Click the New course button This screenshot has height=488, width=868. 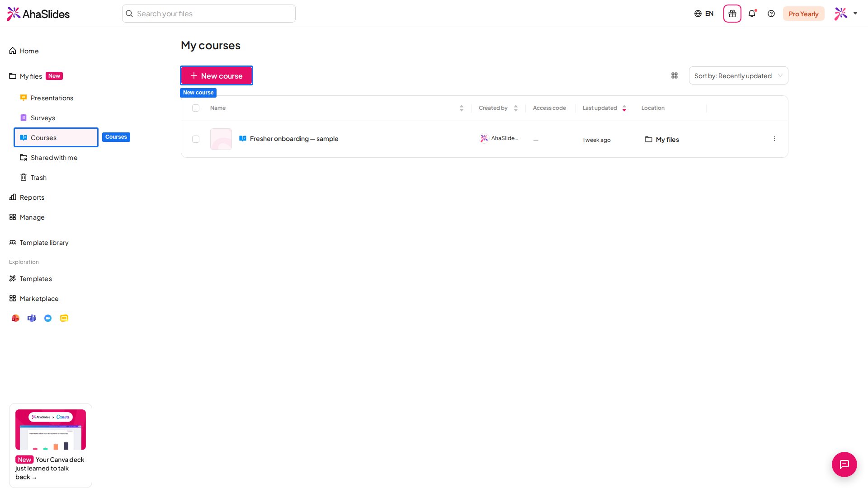click(217, 75)
